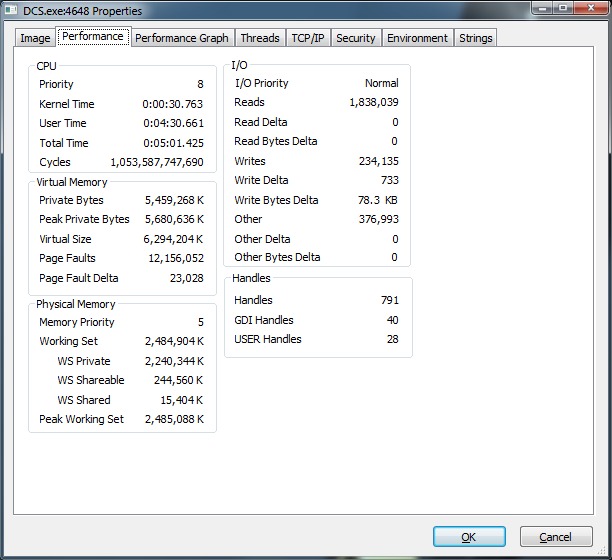Click the window icon in title bar
This screenshot has width=612, height=560.
pos(11,10)
